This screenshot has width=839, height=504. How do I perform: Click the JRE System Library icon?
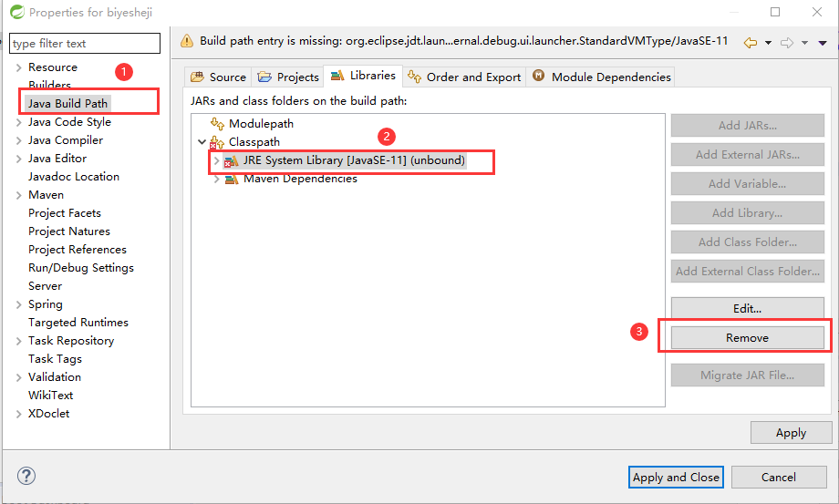pos(231,160)
